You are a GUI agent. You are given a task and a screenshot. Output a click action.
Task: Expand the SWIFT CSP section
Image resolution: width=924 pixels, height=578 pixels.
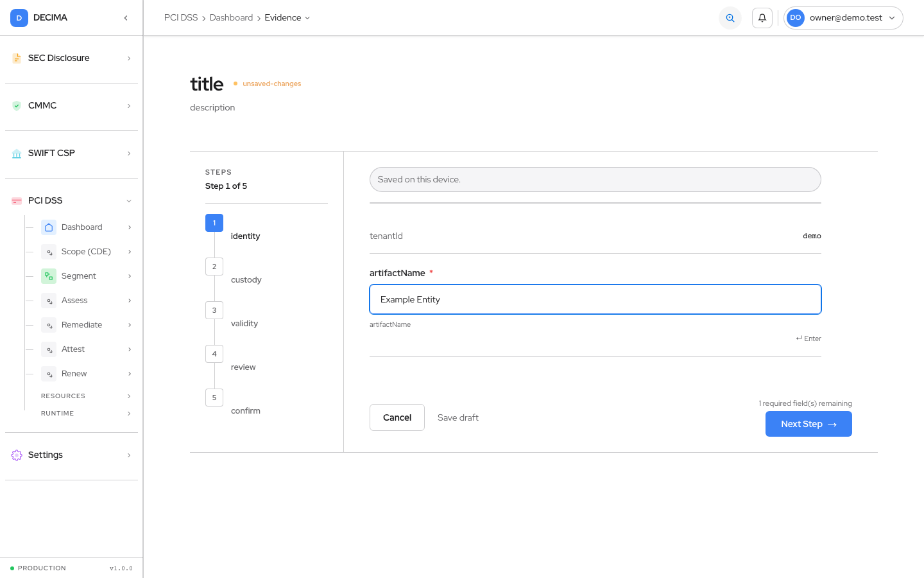pos(129,153)
